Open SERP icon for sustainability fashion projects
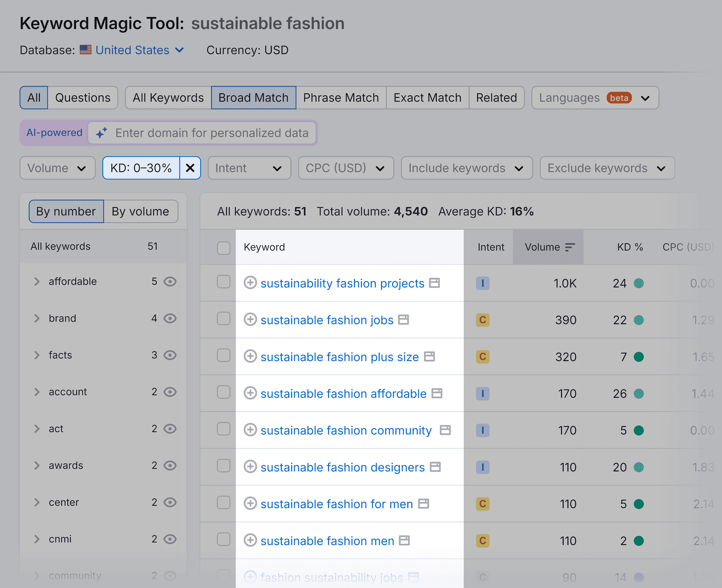Screen dimensions: 722x588 [434, 283]
